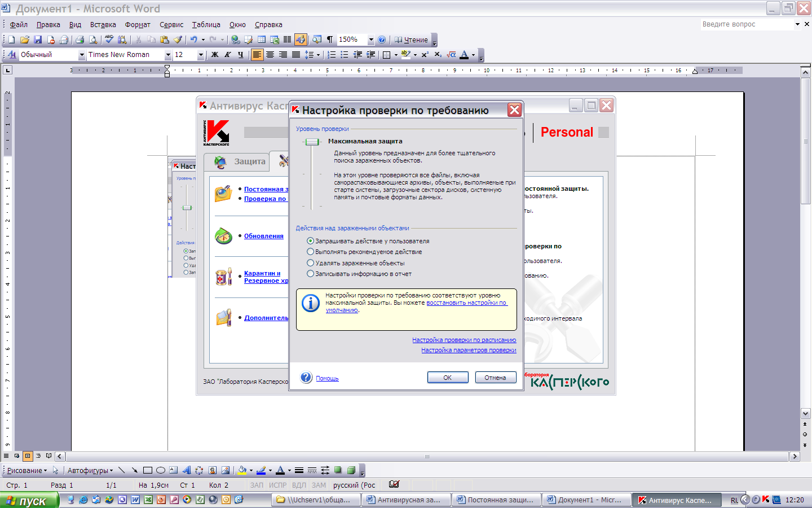
Task: Select the Rectangle drawing tool
Action: pyautogui.click(x=148, y=470)
